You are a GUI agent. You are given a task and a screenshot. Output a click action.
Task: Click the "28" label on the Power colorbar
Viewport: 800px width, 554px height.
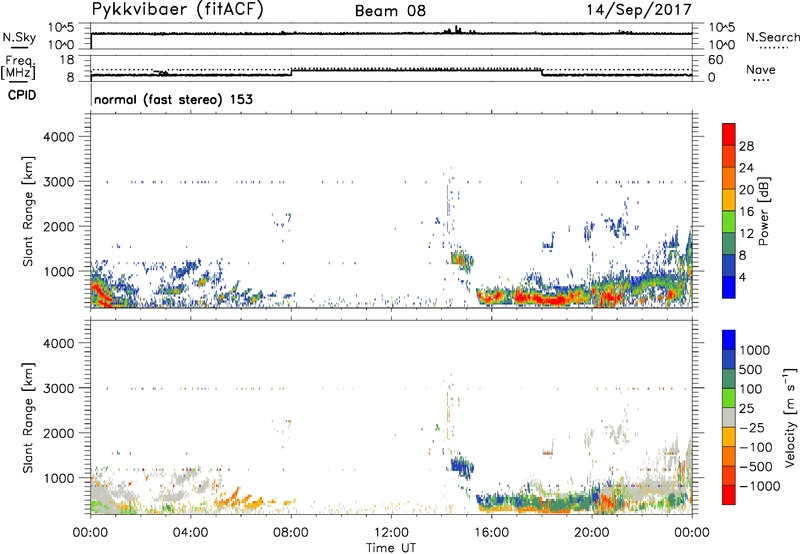click(746, 146)
